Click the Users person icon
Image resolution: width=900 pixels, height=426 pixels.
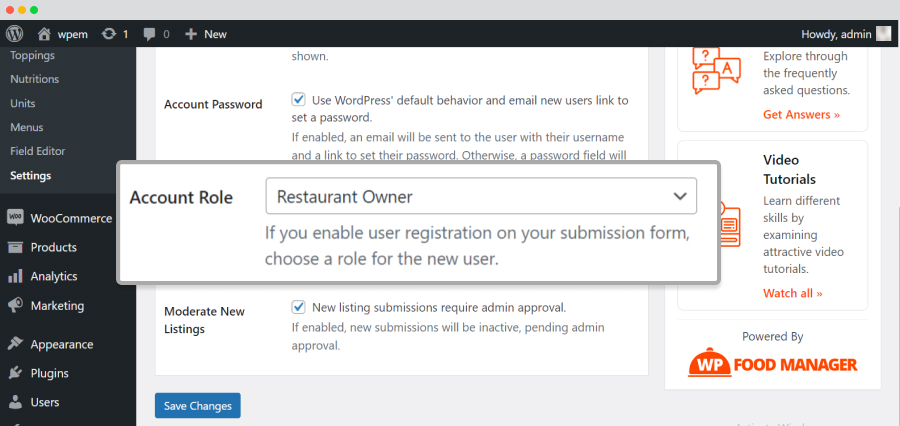[x=15, y=402]
